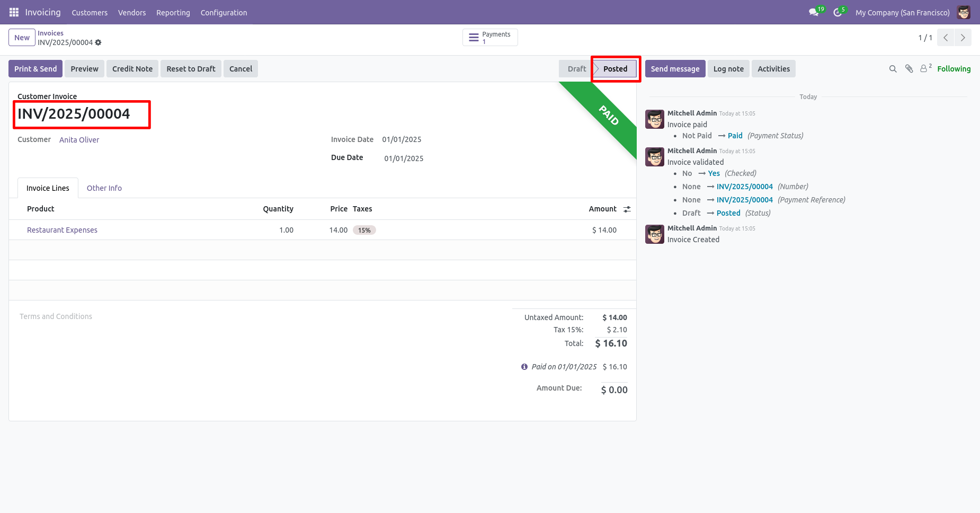Click Due Date value 01/01/2025
980x513 pixels.
point(404,158)
